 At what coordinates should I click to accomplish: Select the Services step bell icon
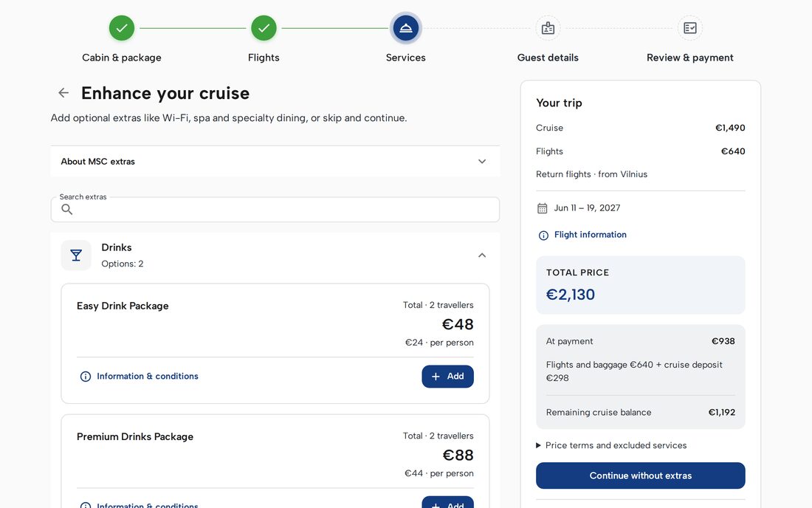[405, 28]
